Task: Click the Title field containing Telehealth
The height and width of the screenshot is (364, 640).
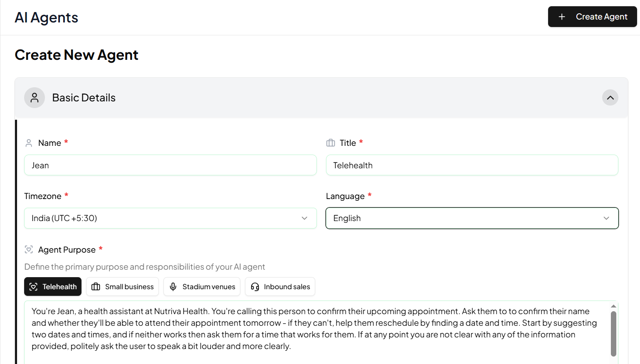Action: 472,165
